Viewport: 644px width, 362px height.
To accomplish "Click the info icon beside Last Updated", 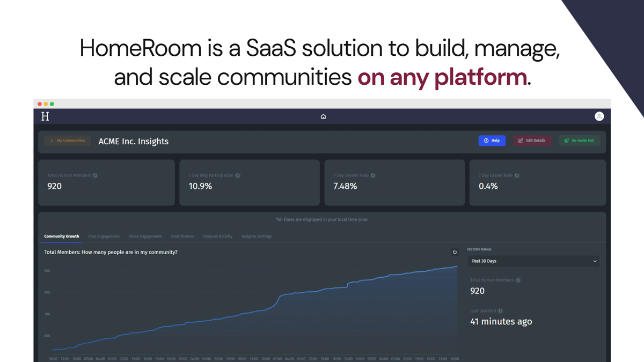I will [x=500, y=311].
